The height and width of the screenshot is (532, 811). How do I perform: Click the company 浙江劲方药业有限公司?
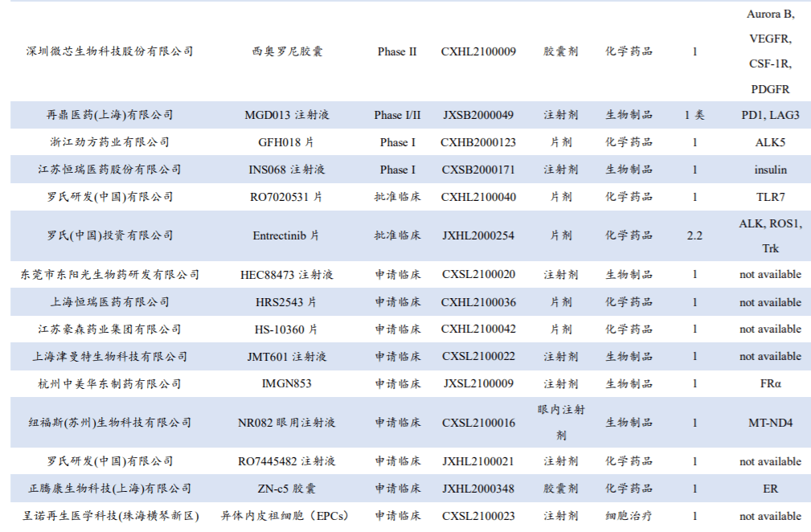tap(109, 142)
